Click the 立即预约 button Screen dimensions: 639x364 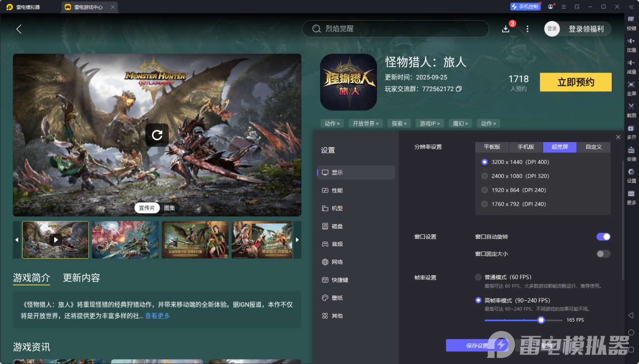tap(575, 82)
